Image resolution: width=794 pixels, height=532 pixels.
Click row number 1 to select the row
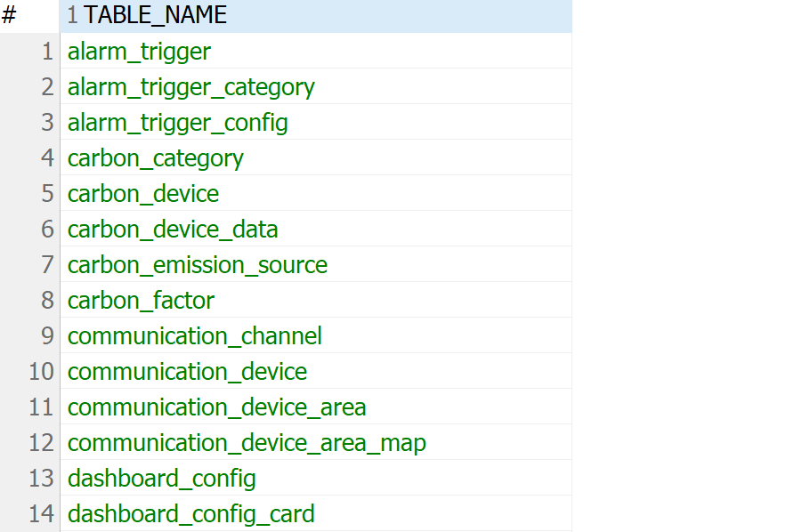click(47, 51)
